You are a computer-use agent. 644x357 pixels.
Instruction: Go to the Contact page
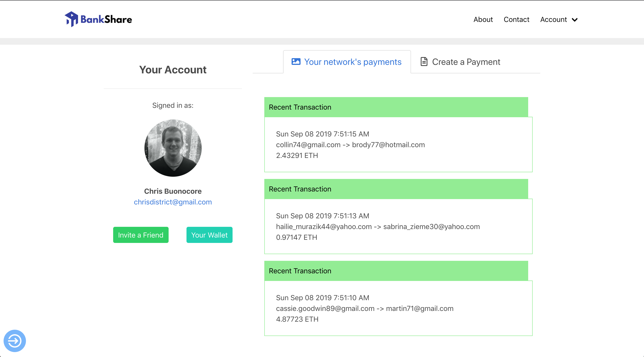pyautogui.click(x=516, y=19)
